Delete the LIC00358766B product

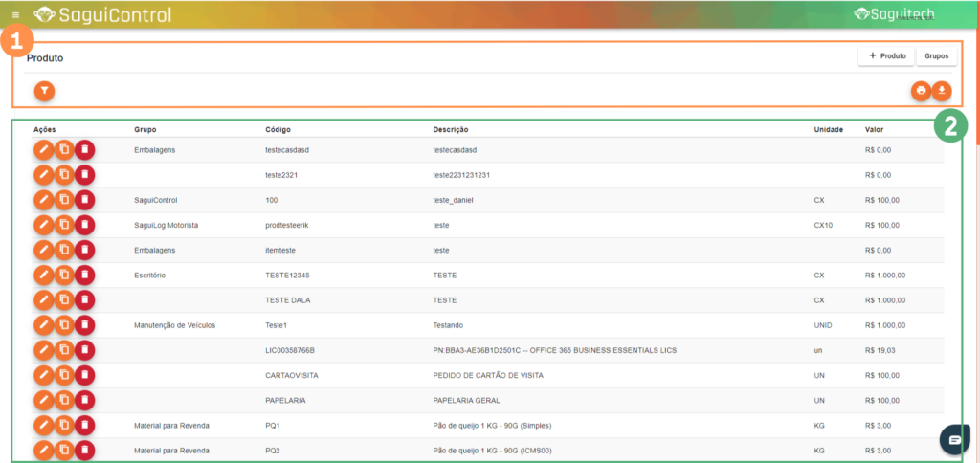click(x=85, y=350)
